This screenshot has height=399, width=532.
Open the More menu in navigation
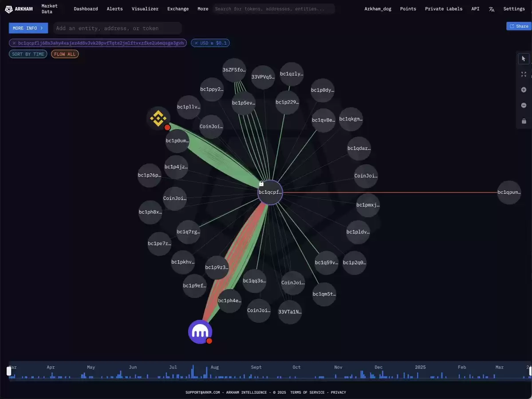[x=203, y=9]
